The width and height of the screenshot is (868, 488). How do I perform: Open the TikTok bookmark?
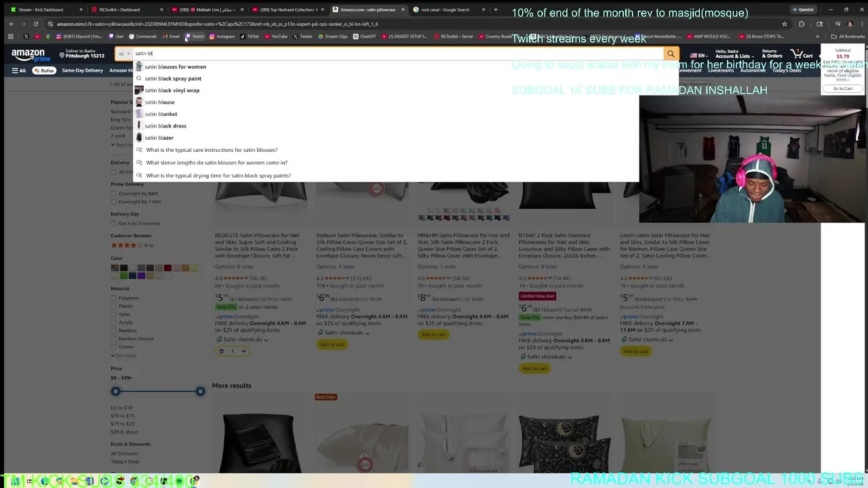click(250, 37)
